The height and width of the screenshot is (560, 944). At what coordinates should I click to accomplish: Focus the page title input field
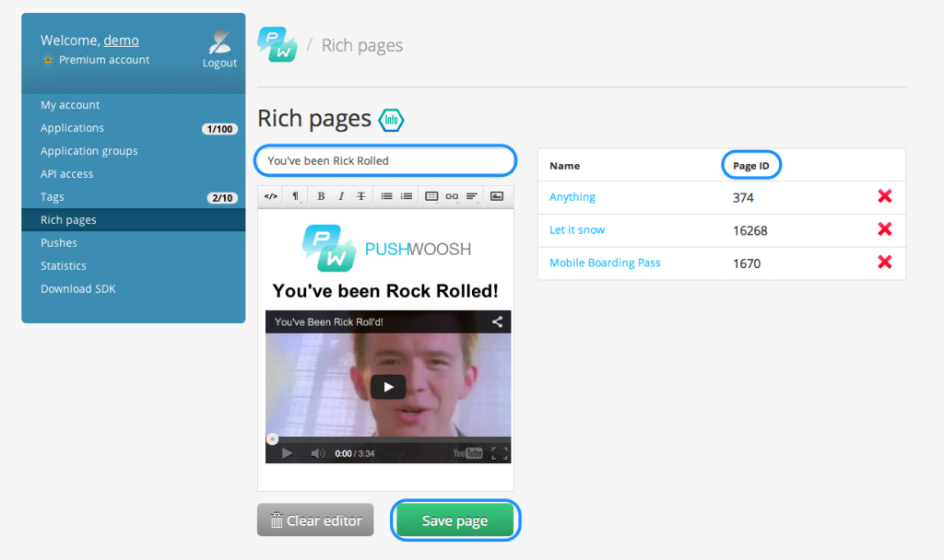(x=385, y=160)
